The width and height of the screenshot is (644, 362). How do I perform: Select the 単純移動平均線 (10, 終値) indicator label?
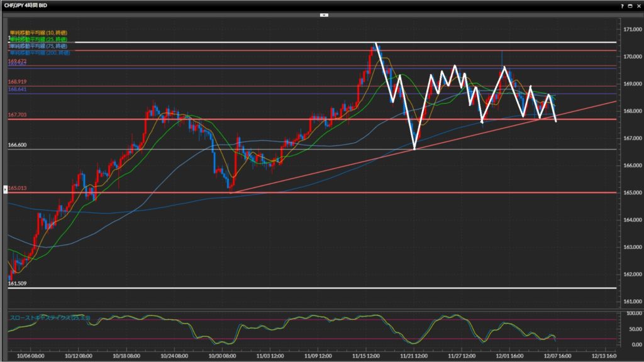(38, 33)
